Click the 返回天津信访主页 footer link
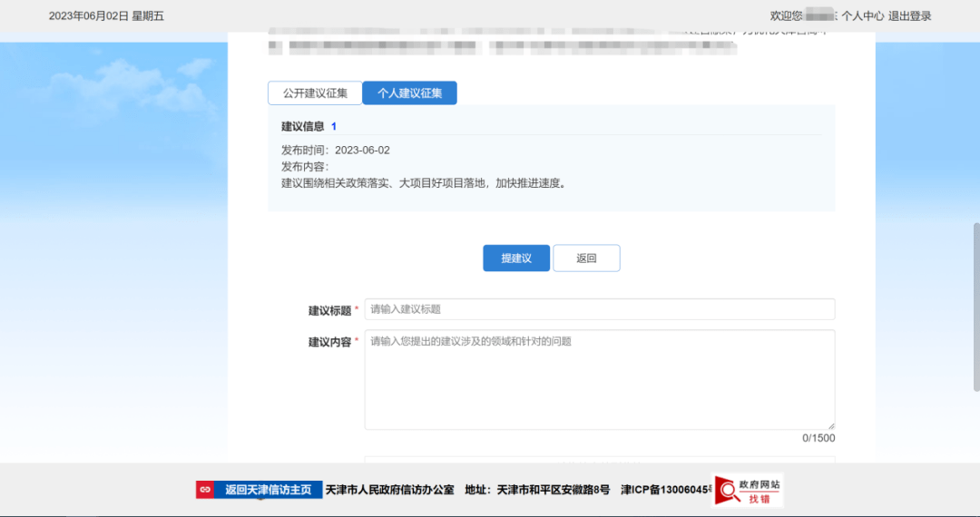This screenshot has width=980, height=517. [268, 490]
